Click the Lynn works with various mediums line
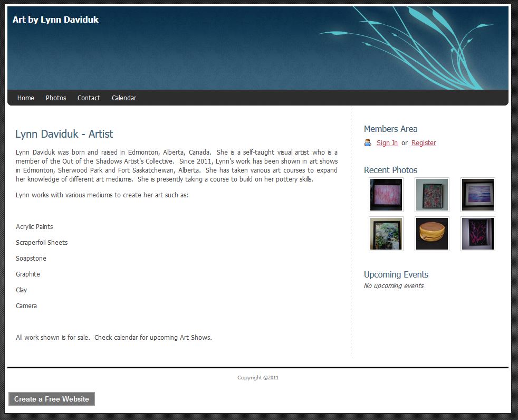This screenshot has height=420, width=518. point(102,195)
